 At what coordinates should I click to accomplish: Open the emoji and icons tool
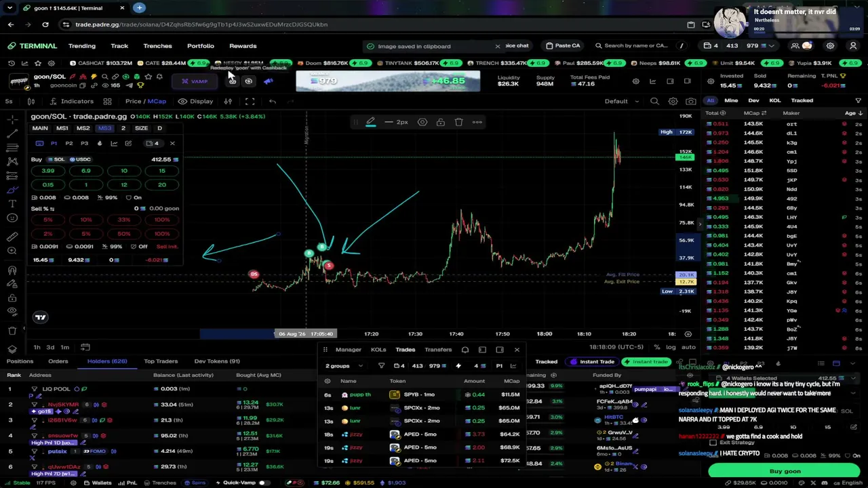(12, 218)
